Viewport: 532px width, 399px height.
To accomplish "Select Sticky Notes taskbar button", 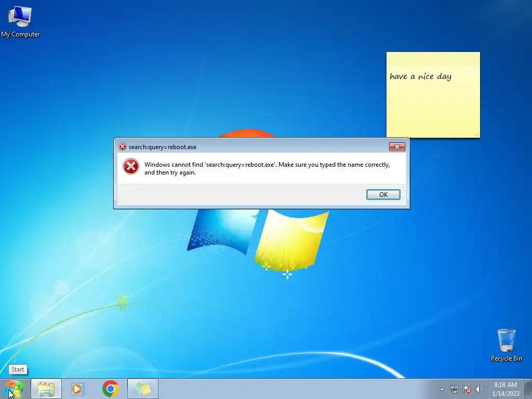I will pos(143,389).
